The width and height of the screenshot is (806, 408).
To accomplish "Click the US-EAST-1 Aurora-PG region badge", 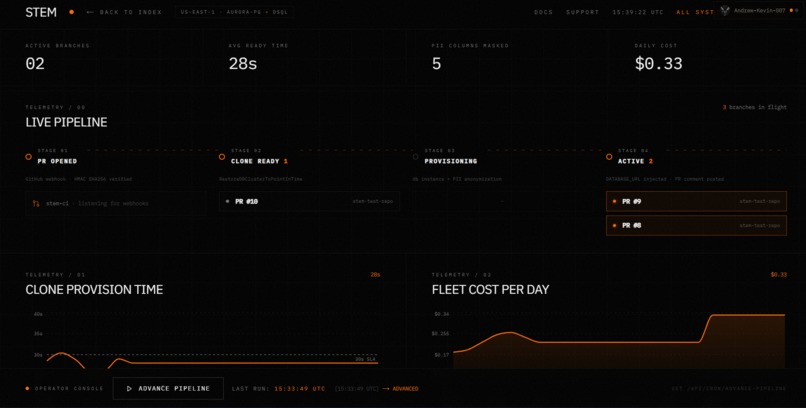I will (x=234, y=12).
